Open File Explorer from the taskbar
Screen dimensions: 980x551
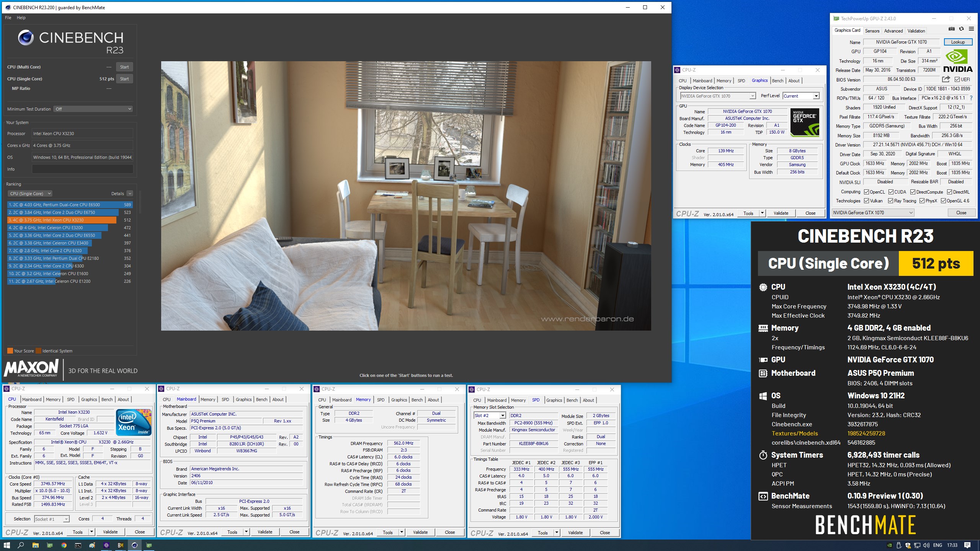pos(35,545)
